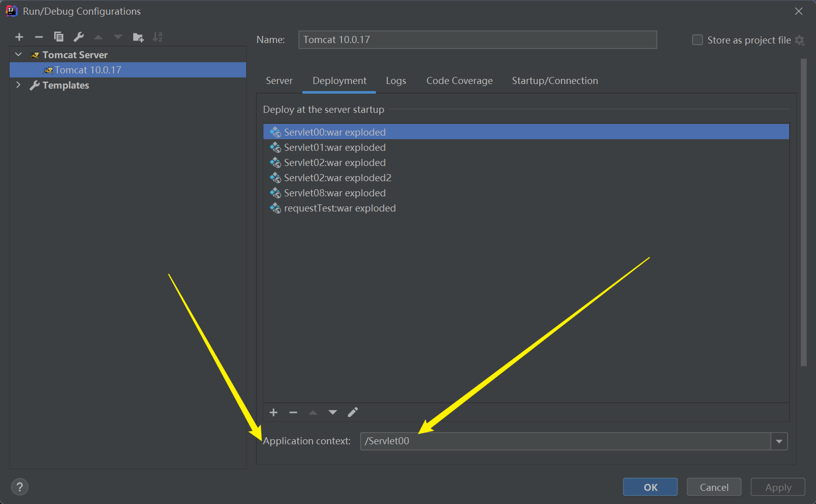Select Servlet02:war exploded2 artifact
816x504 pixels.
[x=526, y=178]
